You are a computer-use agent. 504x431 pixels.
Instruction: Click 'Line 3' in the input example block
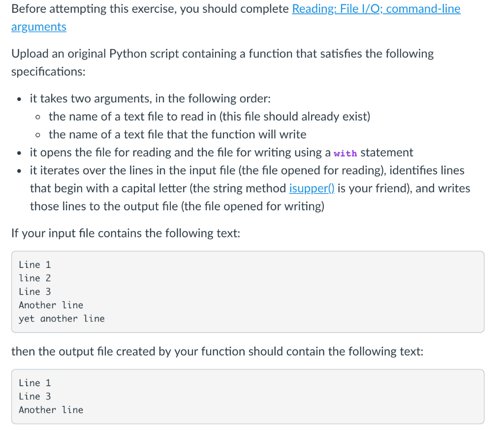pyautogui.click(x=35, y=292)
